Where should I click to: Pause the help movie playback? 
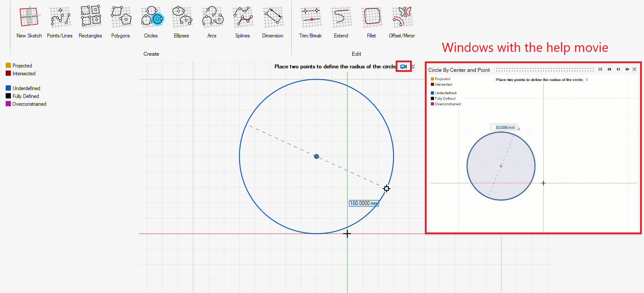(618, 70)
